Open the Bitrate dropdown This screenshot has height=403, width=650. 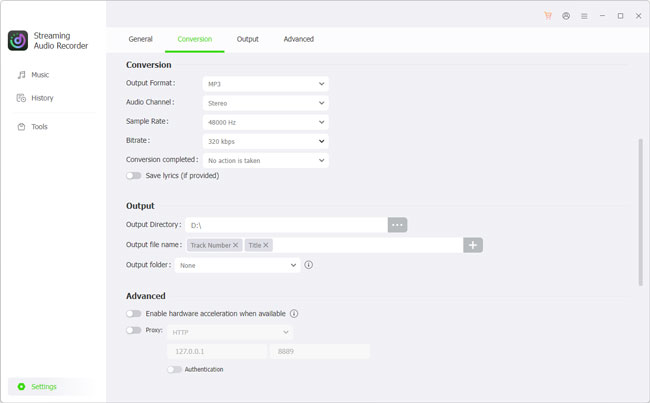[x=266, y=141]
